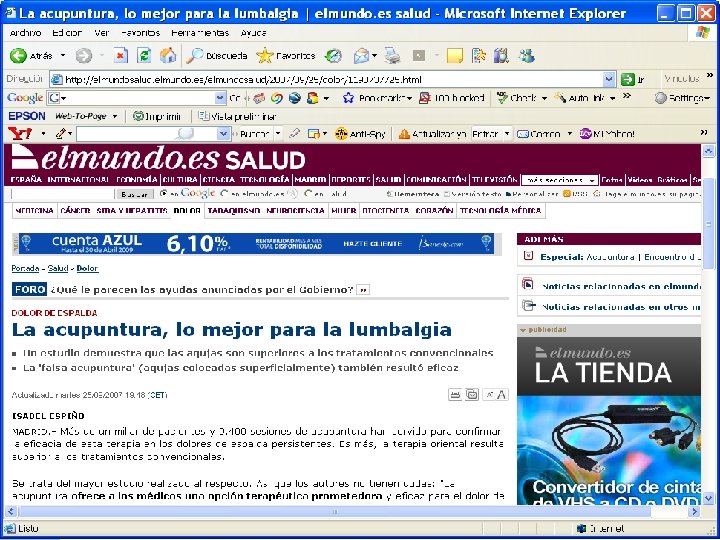Click the forward navigation arrow
Screen dimensions: 720x540
pyautogui.click(x=84, y=56)
